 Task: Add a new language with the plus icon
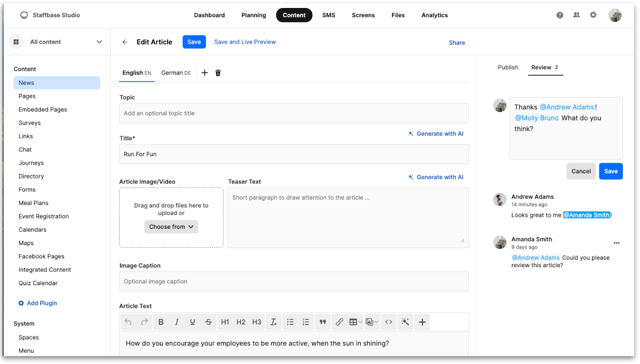point(204,72)
